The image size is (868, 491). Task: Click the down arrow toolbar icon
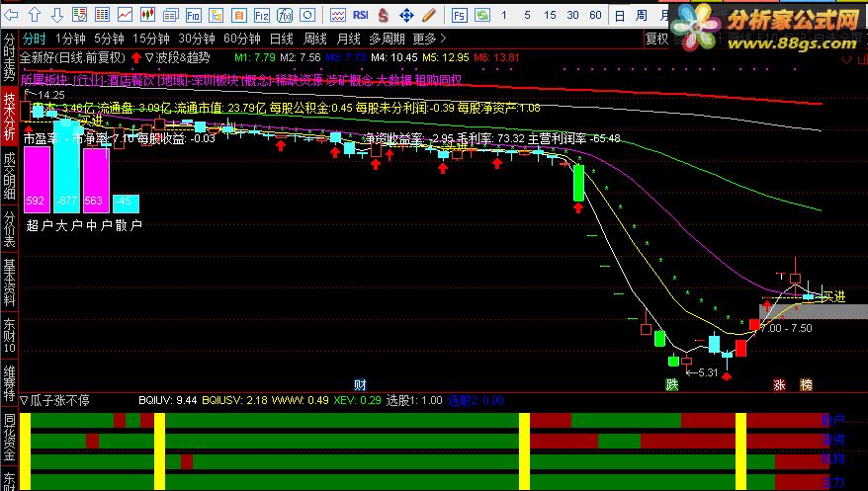56,15
